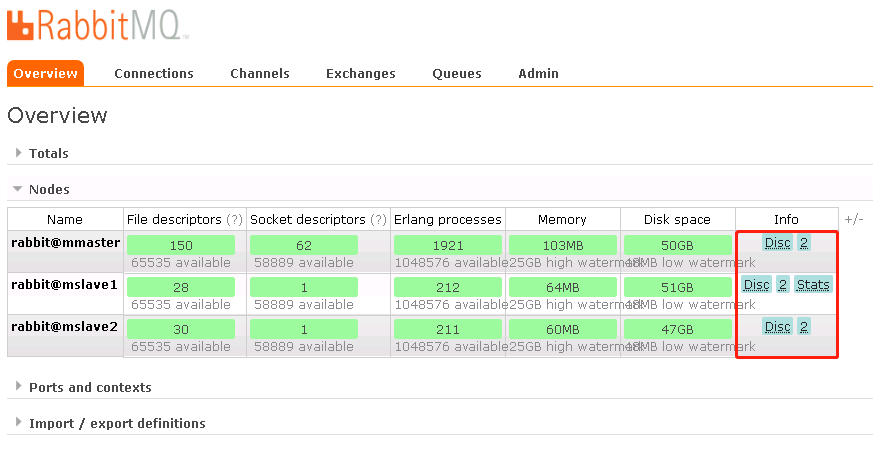Open the Overview tab

click(45, 74)
